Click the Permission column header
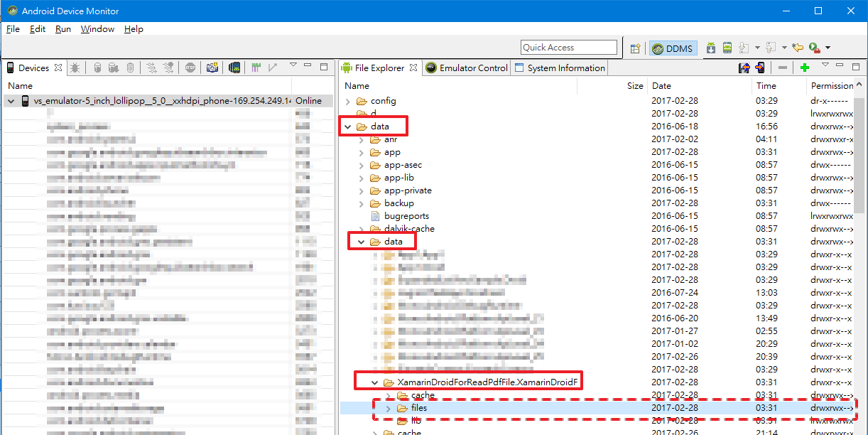Screen dimensions: 868x435 point(832,86)
